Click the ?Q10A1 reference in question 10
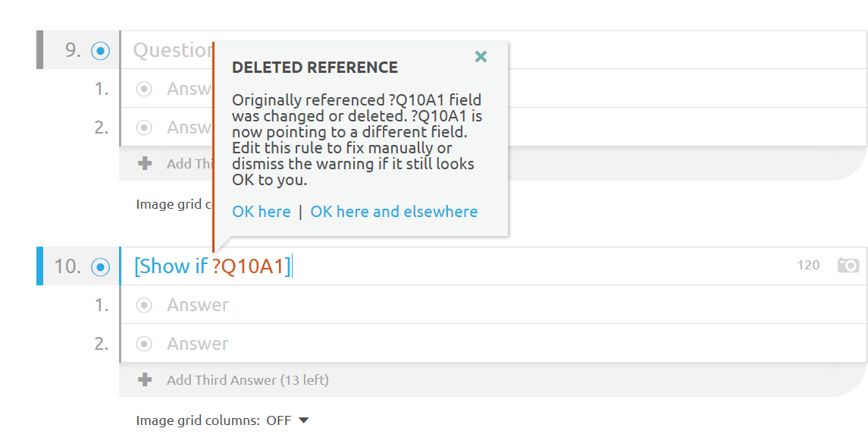 click(x=248, y=266)
